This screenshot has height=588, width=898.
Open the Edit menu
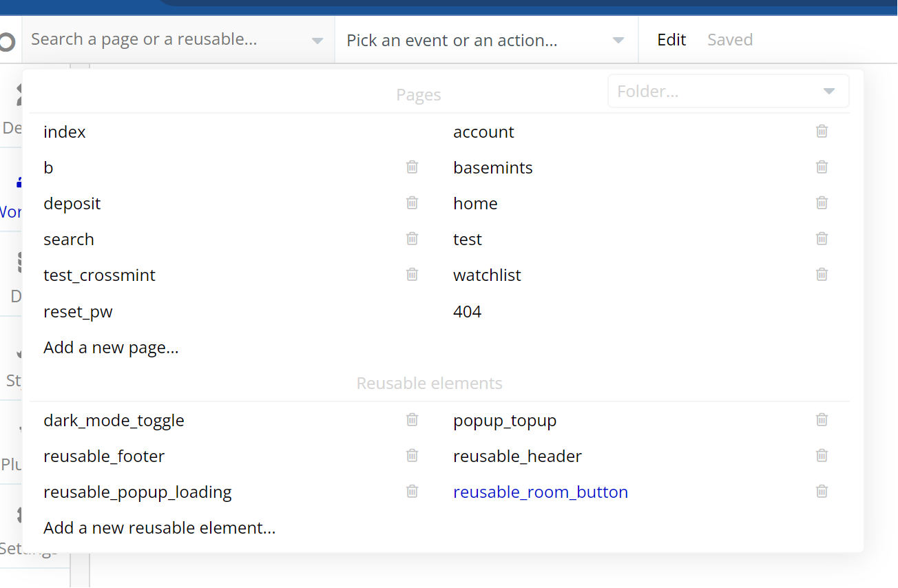click(671, 40)
